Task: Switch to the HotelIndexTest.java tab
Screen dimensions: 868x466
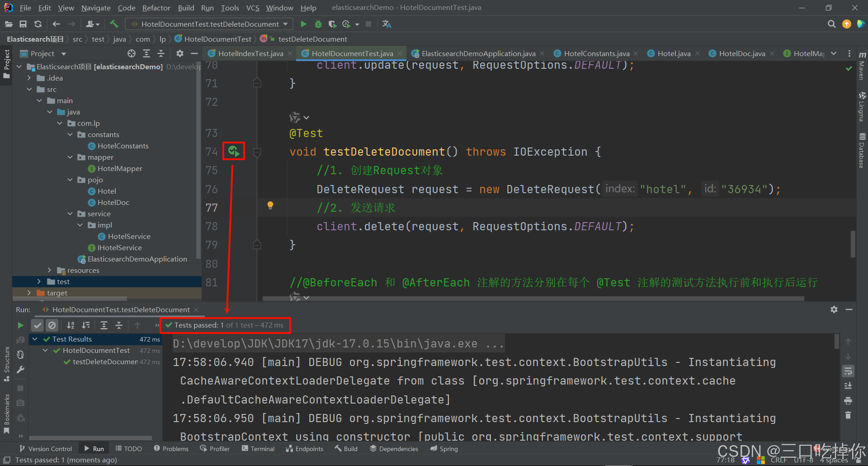Action: click(x=250, y=53)
